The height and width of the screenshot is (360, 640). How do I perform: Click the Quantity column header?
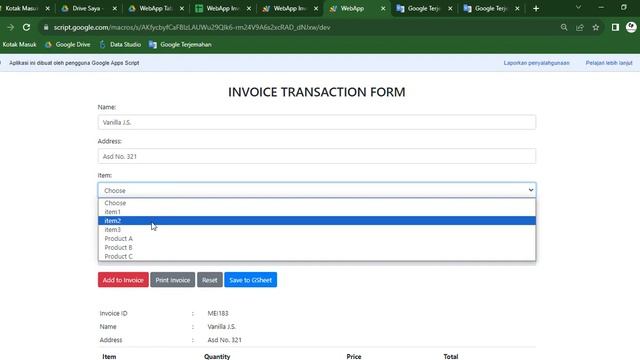tap(217, 356)
